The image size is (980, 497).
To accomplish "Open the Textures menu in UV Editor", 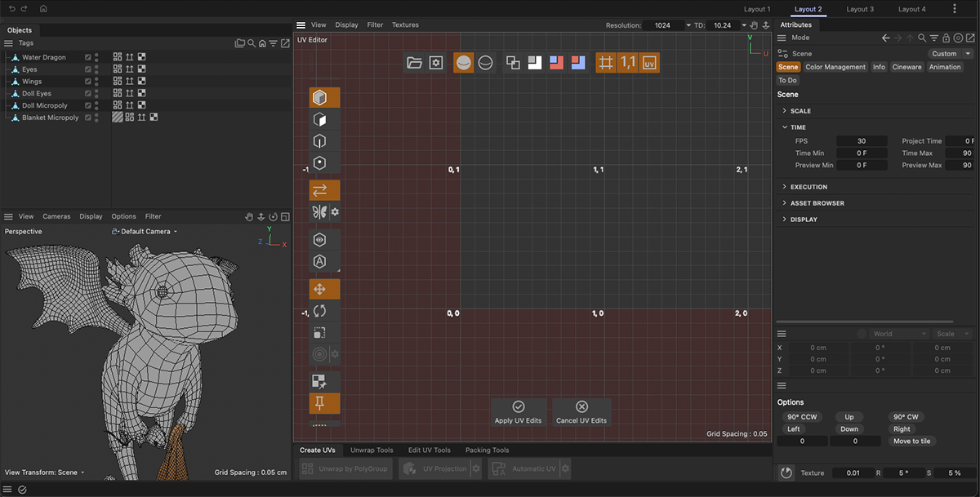I will [x=405, y=25].
